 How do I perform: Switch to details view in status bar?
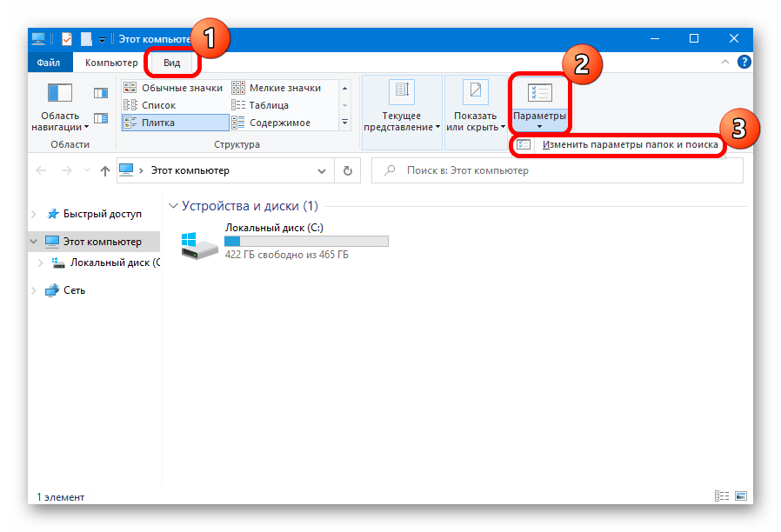click(722, 496)
